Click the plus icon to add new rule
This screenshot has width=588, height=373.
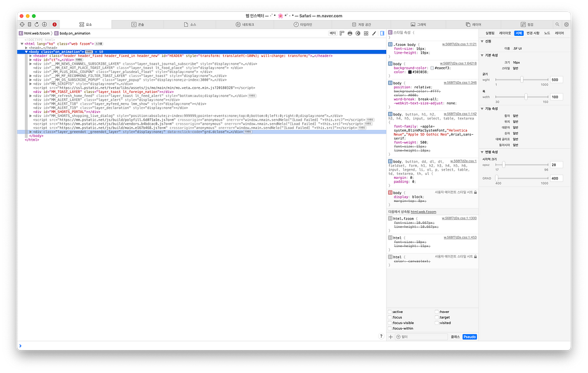pos(390,337)
